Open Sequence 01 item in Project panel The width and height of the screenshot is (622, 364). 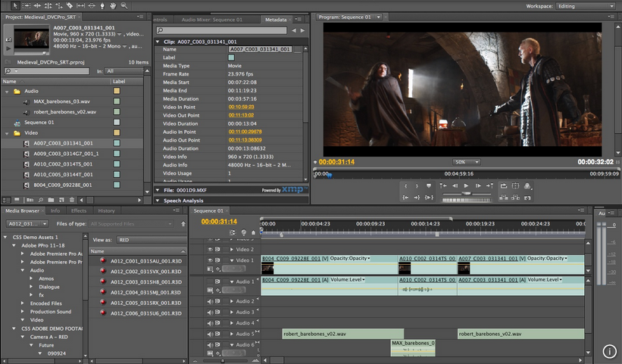point(39,122)
